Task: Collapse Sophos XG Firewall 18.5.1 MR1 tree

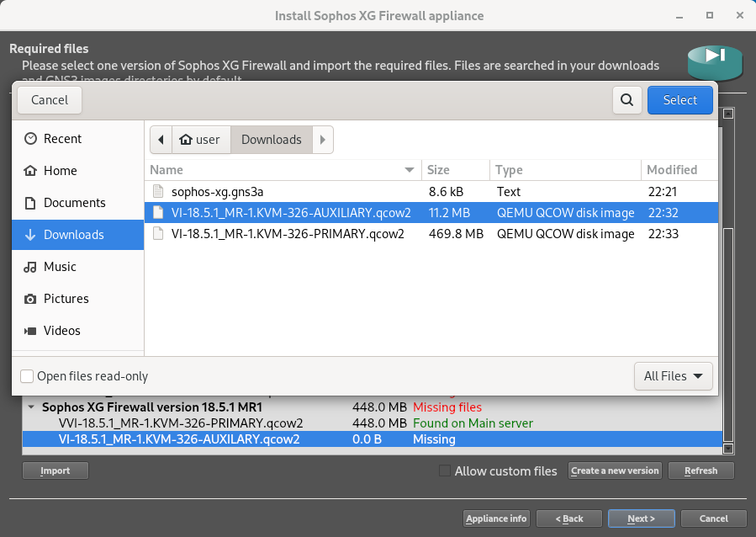Action: point(31,407)
